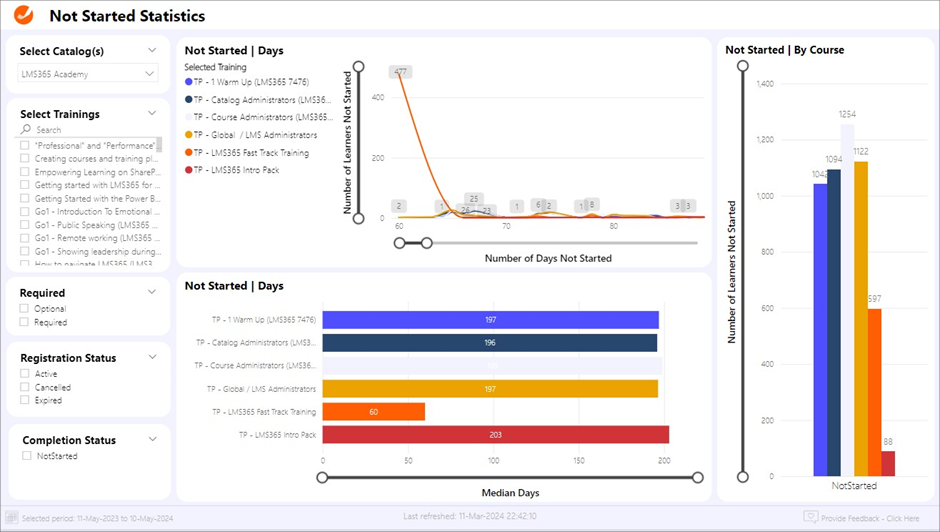Open the LMS365 Academy catalog dropdown
940x532 pixels.
tap(88, 73)
